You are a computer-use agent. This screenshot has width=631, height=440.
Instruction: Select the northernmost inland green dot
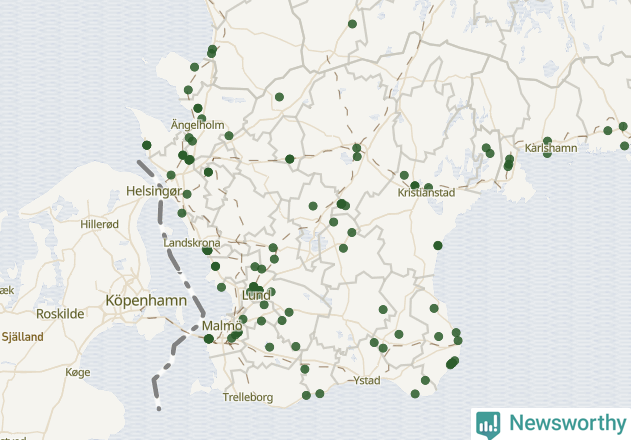point(352,24)
